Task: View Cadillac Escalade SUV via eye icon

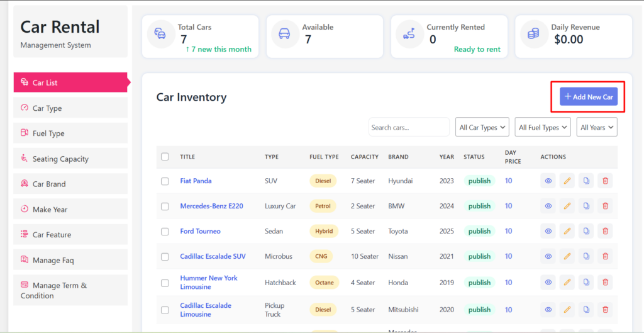Action: point(548,256)
